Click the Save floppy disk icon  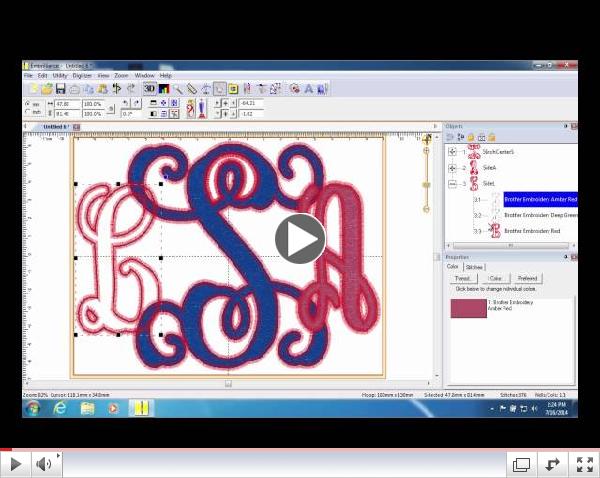pos(60,89)
